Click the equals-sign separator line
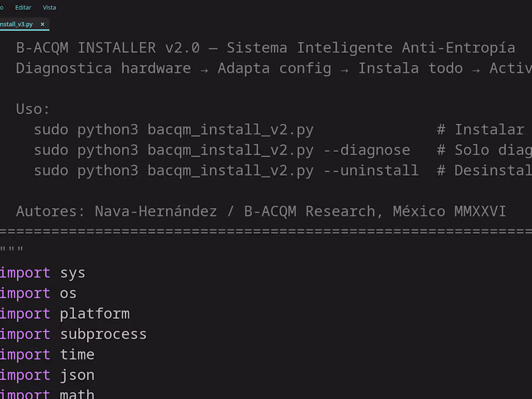Viewport: 532px width, 399px height. [x=266, y=232]
